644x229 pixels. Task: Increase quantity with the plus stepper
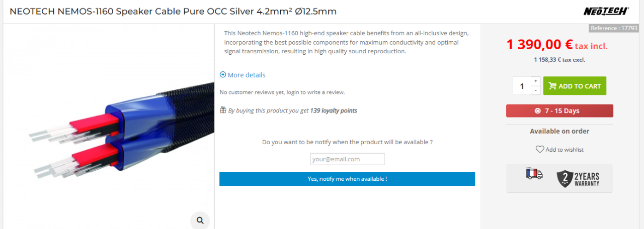click(x=535, y=81)
